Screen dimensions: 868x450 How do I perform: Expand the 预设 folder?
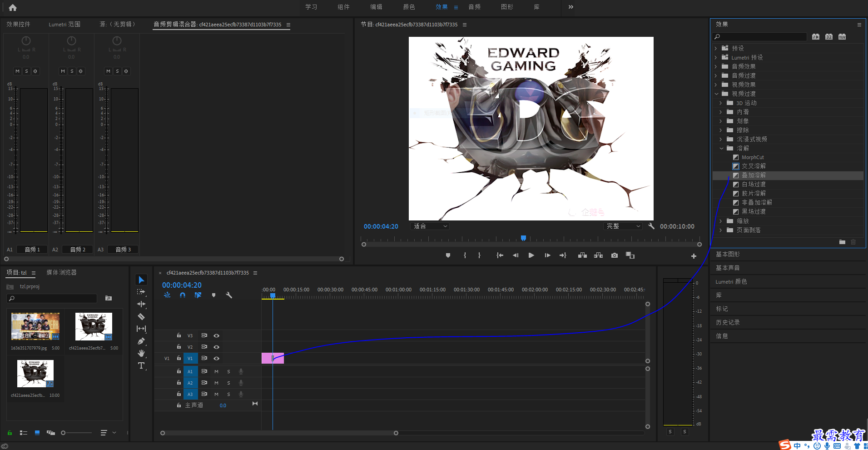tap(716, 48)
